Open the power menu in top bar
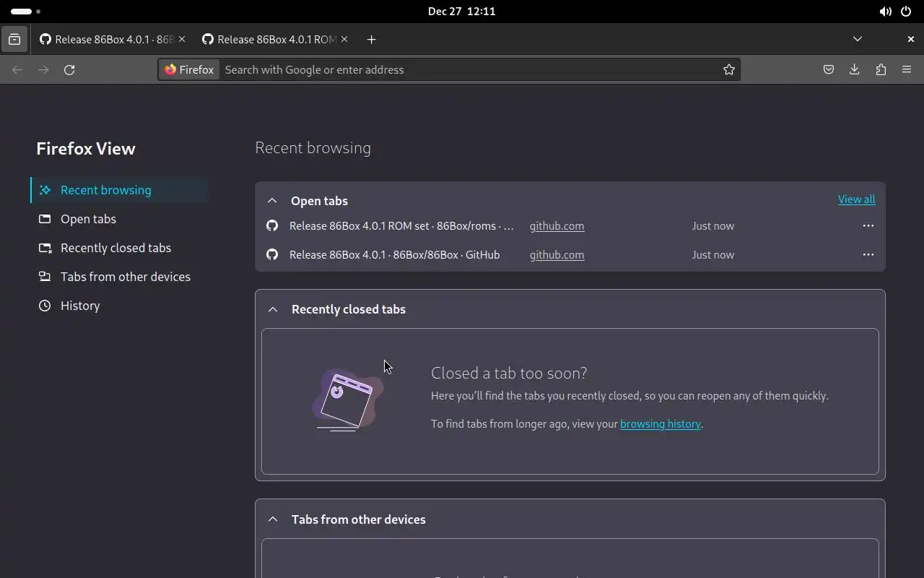Screen dimensions: 924x578 907,12
